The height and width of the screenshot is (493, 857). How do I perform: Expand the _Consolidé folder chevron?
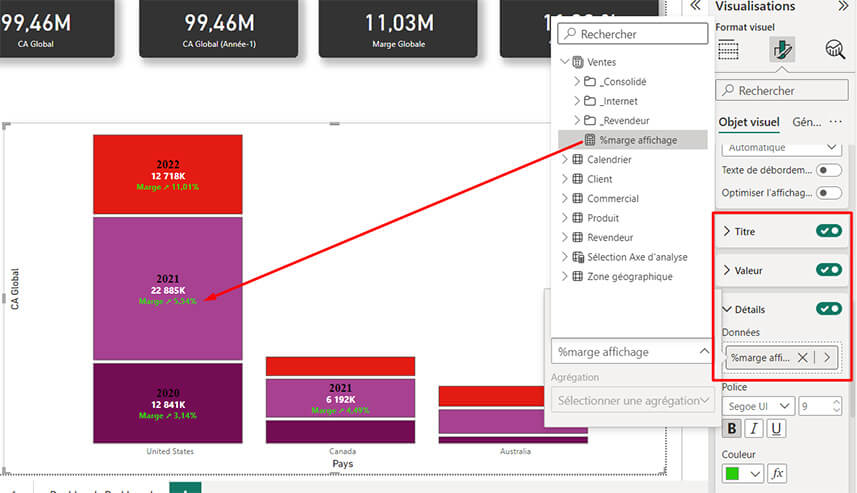(x=577, y=81)
